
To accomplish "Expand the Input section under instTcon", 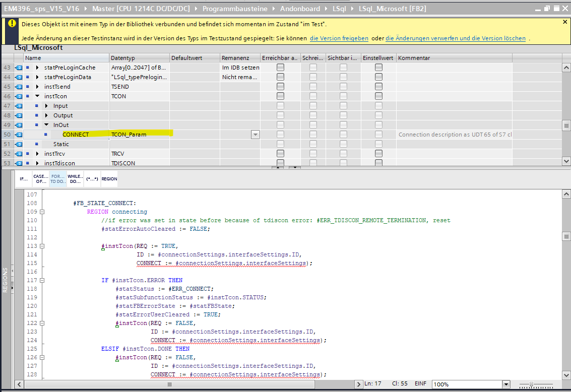I will tap(46, 106).
